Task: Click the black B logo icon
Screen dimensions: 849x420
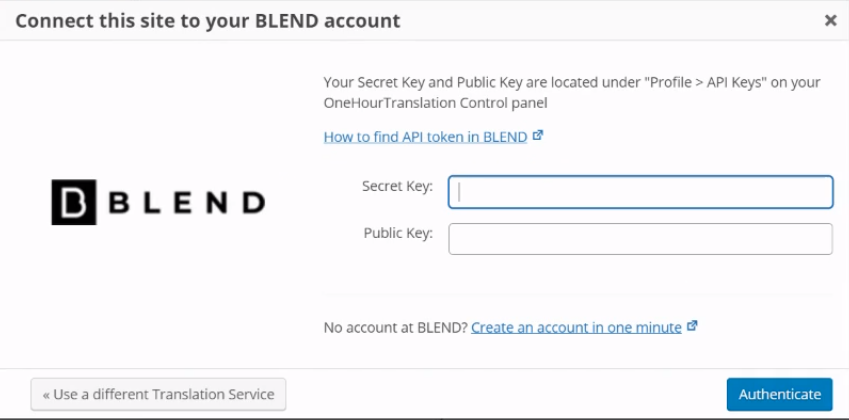Action: pos(74,202)
